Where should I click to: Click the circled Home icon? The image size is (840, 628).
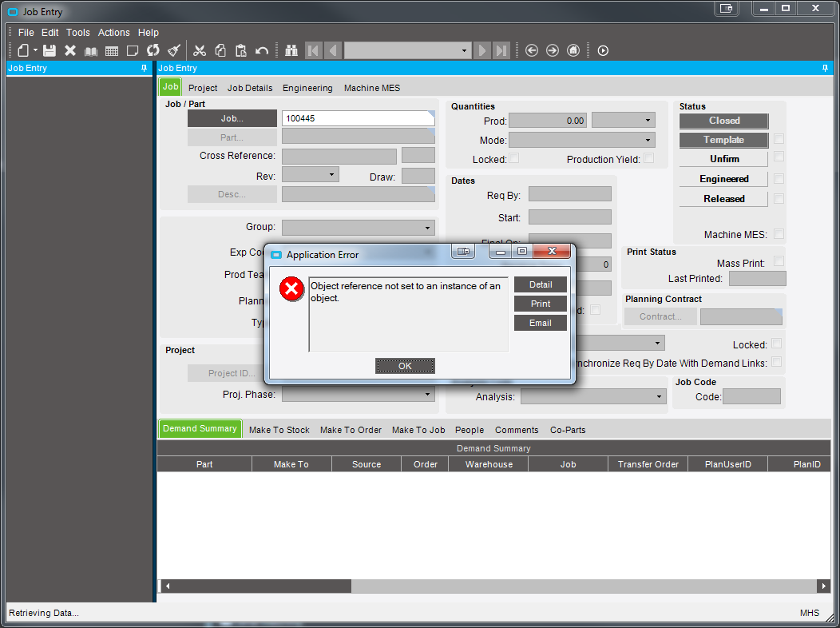[x=573, y=50]
